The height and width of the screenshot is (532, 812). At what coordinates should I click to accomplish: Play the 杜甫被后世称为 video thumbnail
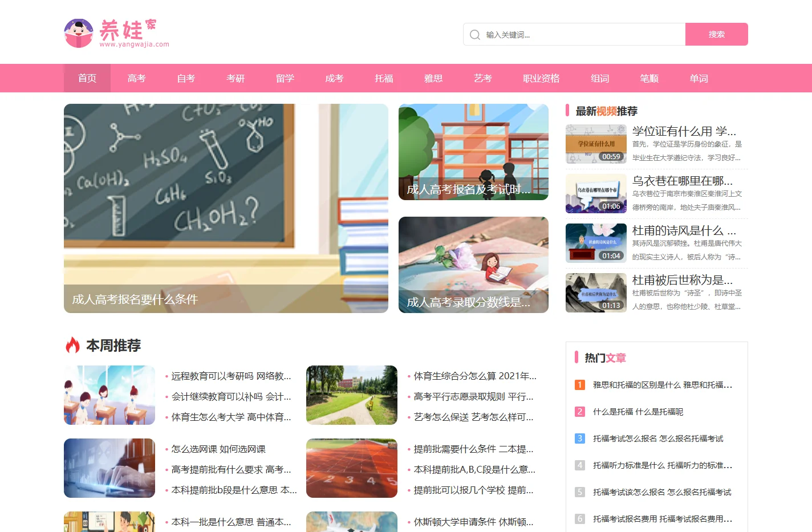596,293
